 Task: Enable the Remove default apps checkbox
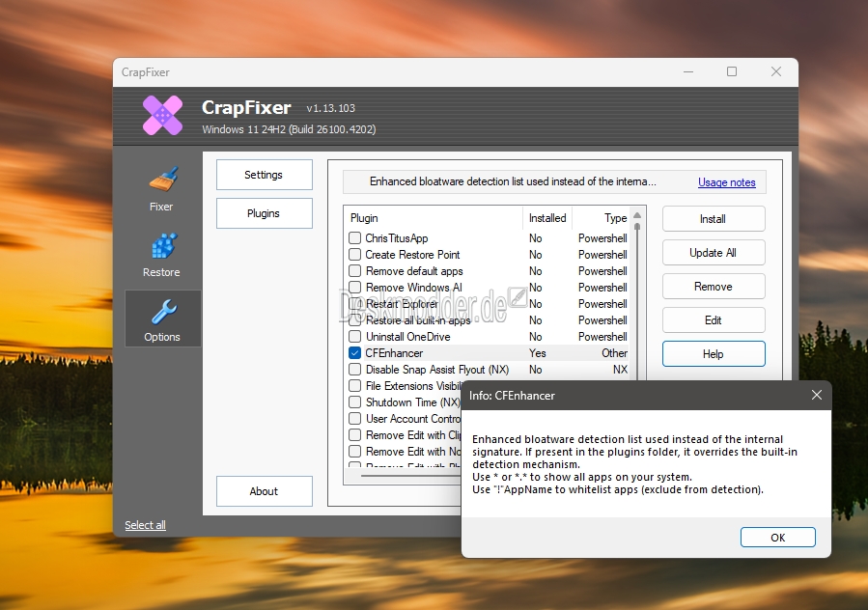355,271
